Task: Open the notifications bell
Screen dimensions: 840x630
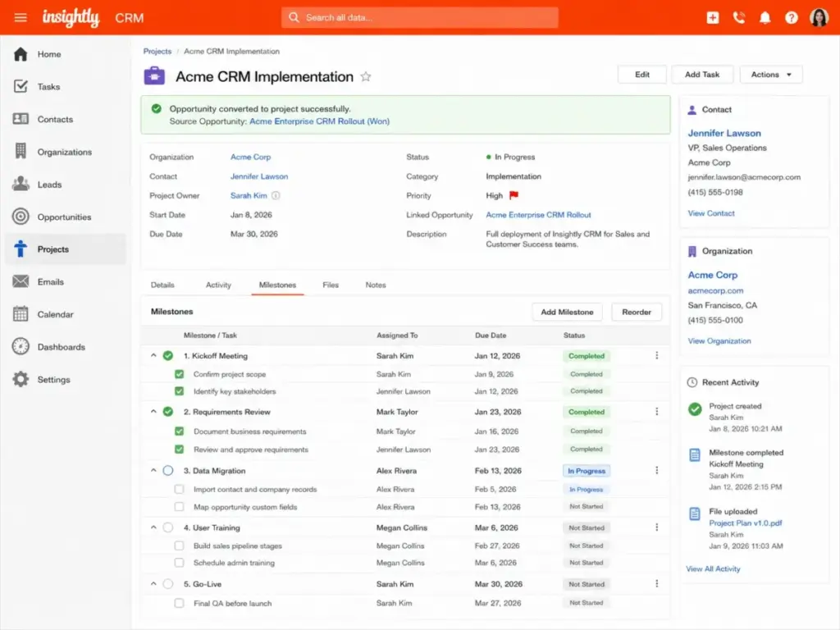Action: (765, 18)
